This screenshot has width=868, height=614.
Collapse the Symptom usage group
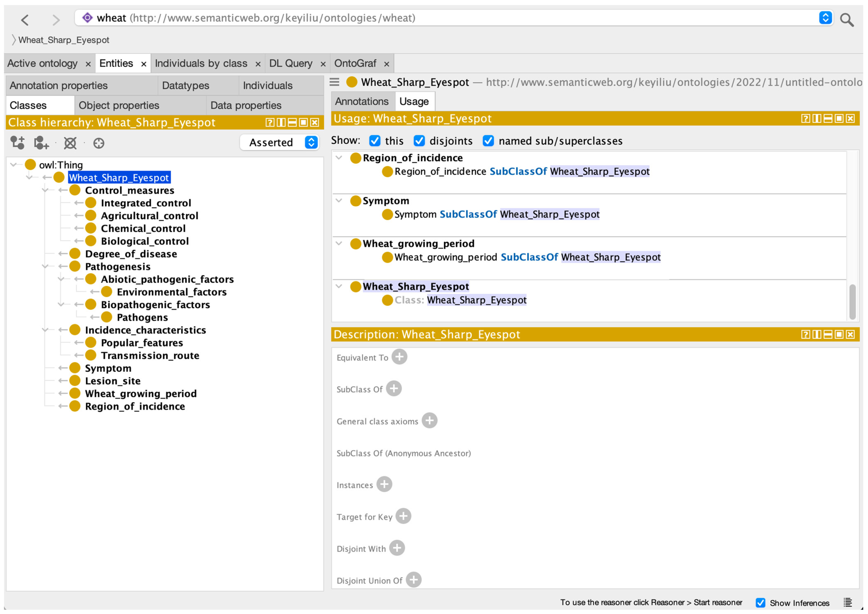339,200
